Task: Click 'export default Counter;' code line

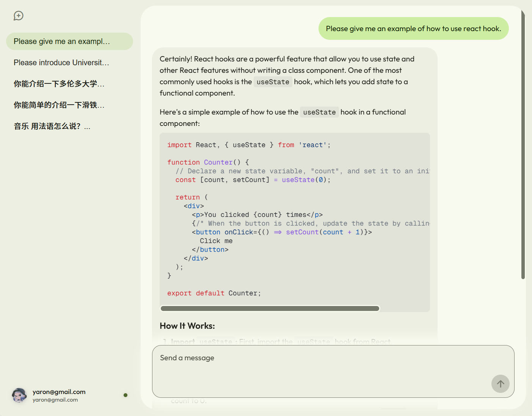Action: (214, 293)
